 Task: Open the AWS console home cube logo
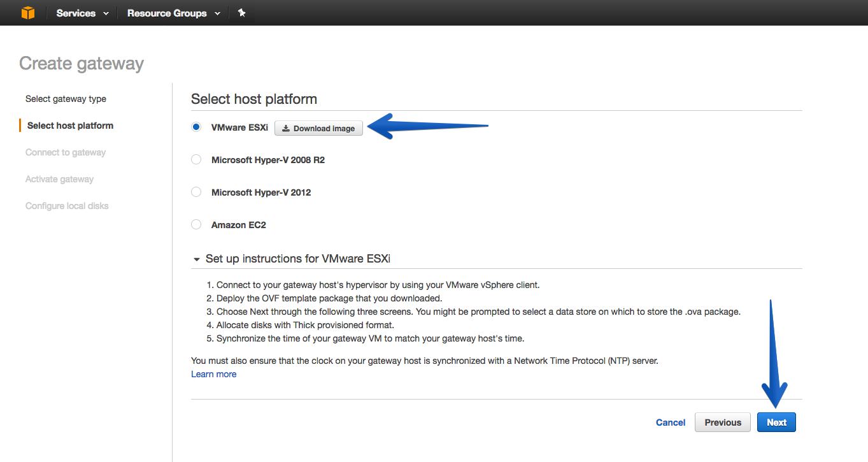click(x=28, y=13)
